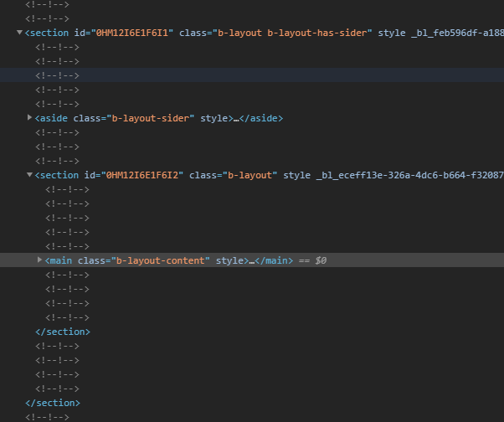The width and height of the screenshot is (504, 422).
Task: Click the closing </aside> tag
Action: 261,118
